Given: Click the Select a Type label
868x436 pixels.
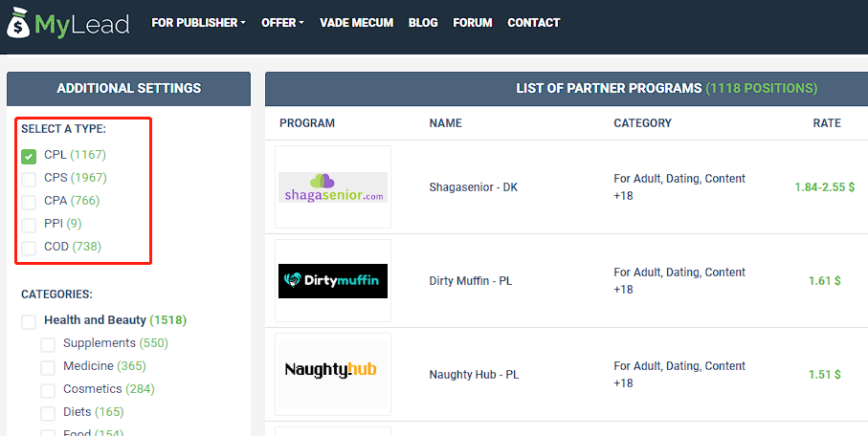Looking at the screenshot, I should tap(64, 129).
